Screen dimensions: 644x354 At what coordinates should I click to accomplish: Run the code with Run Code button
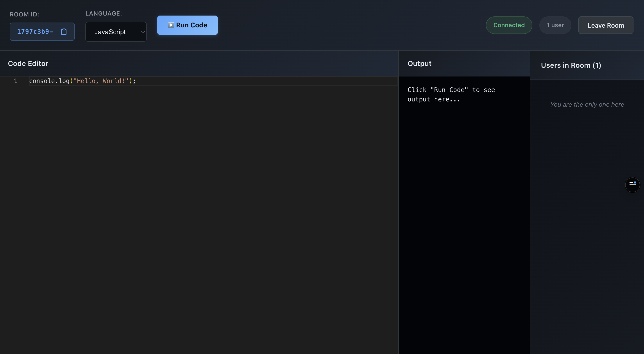coord(188,25)
